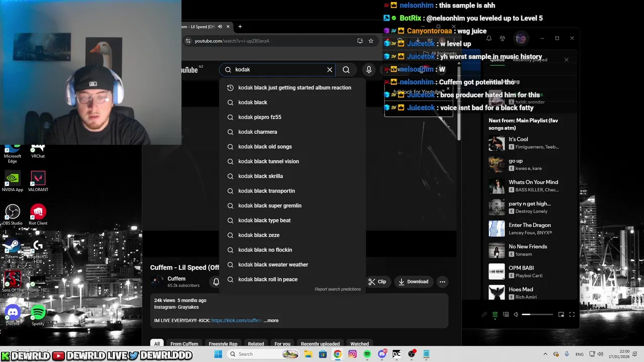The width and height of the screenshot is (644, 362).
Task: Open Spotify miniplayer
Action: coord(561,315)
